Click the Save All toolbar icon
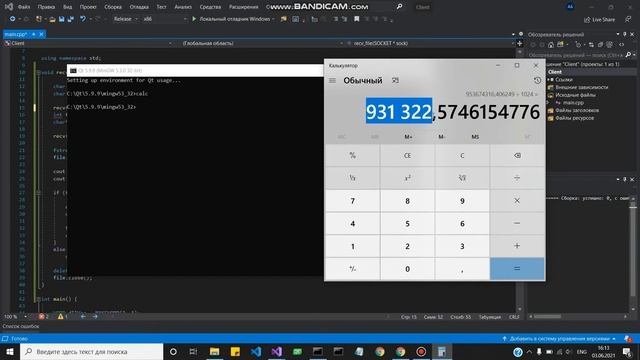This screenshot has height=360, width=640. point(71,19)
